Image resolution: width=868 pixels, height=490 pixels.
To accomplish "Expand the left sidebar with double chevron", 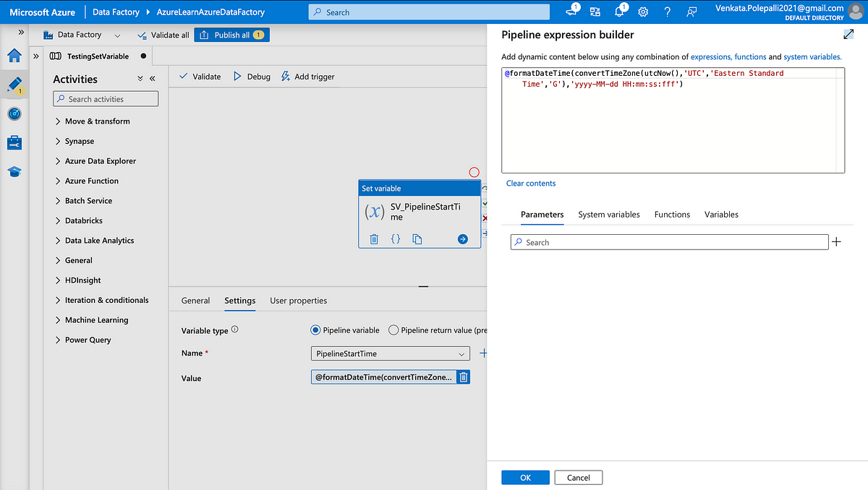I will coord(21,33).
